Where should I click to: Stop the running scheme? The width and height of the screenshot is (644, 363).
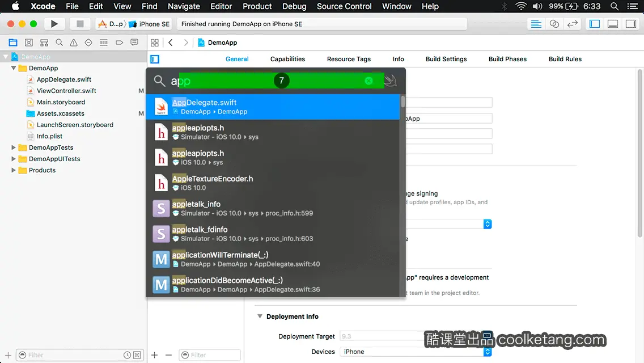coord(80,24)
